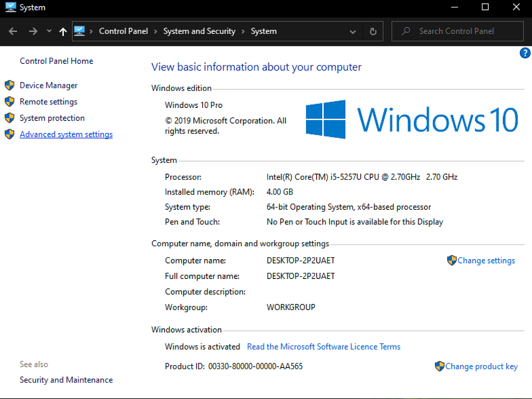Image resolution: width=532 pixels, height=399 pixels.
Task: Expand chevron after System and Security breadcrumb
Action: pyautogui.click(x=243, y=32)
